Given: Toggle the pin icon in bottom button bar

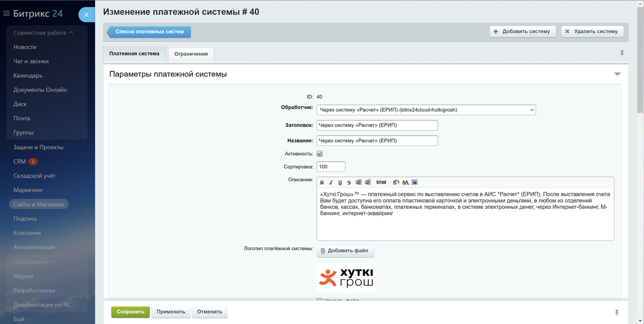Looking at the screenshot, I should [x=617, y=312].
